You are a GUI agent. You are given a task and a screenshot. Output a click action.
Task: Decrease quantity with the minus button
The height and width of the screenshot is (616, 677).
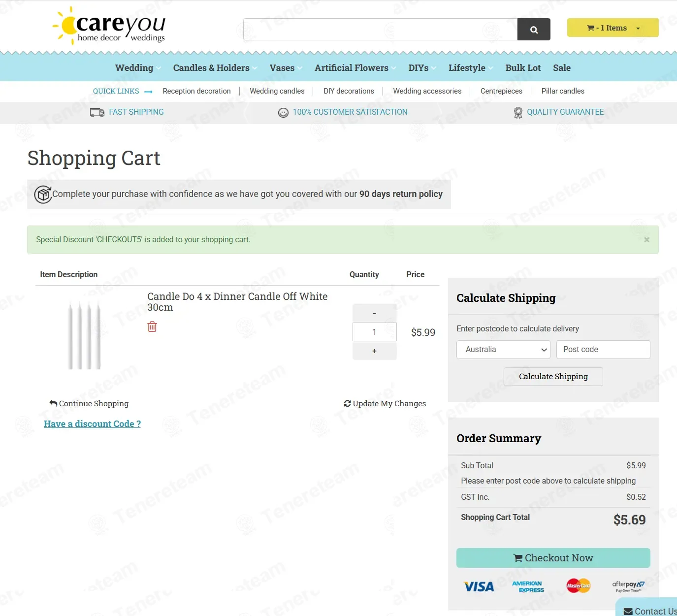click(374, 313)
